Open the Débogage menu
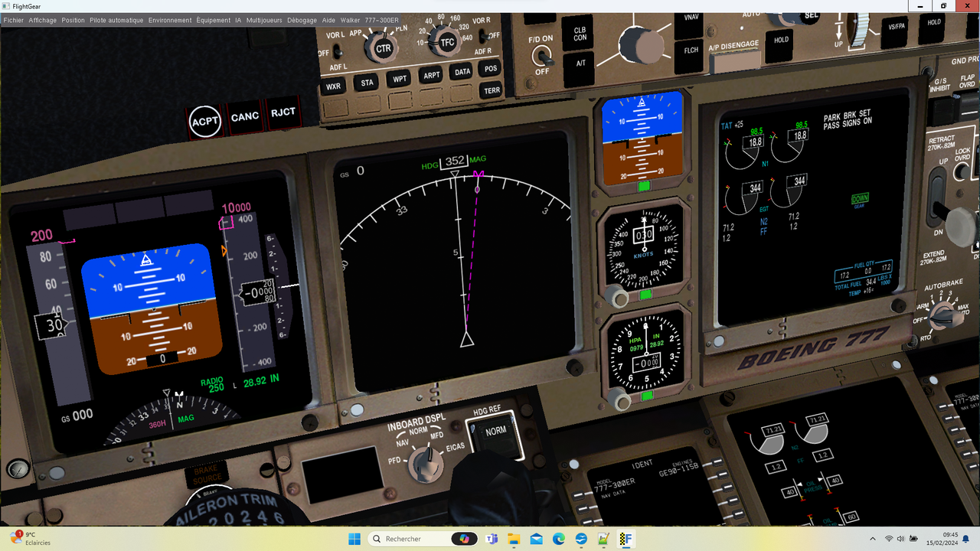 tap(302, 21)
